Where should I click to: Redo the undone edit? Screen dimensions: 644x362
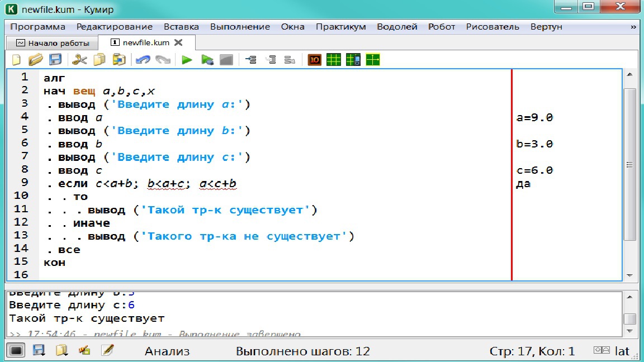pyautogui.click(x=163, y=60)
